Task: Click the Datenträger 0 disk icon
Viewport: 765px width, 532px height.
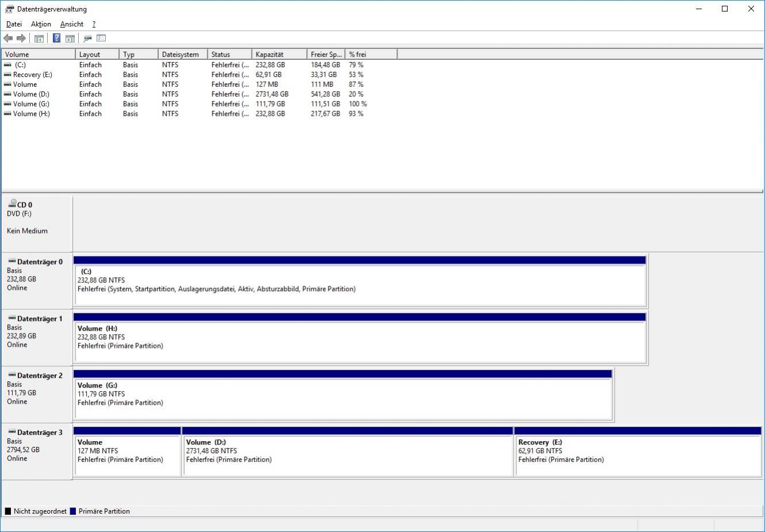Action: pyautogui.click(x=12, y=261)
